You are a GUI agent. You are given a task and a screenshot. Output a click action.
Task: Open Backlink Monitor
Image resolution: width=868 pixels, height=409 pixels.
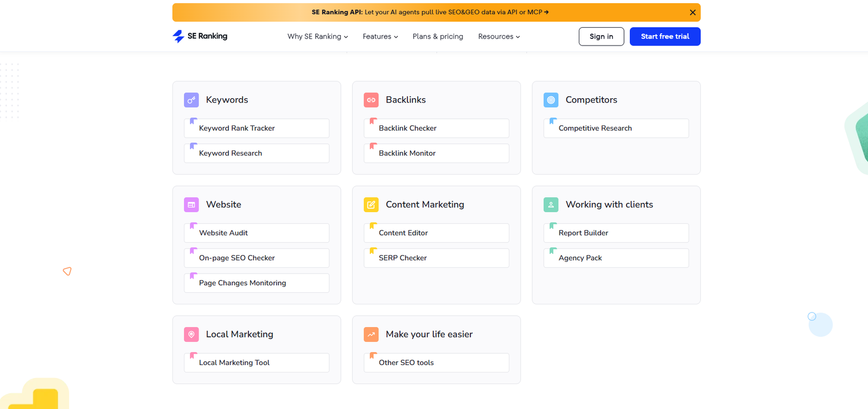tap(436, 153)
